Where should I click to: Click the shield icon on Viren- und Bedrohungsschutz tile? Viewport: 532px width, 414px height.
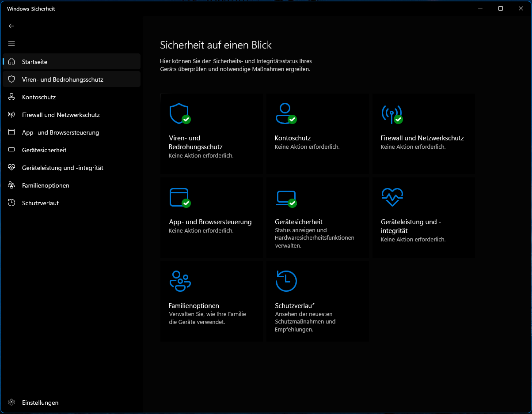point(179,113)
